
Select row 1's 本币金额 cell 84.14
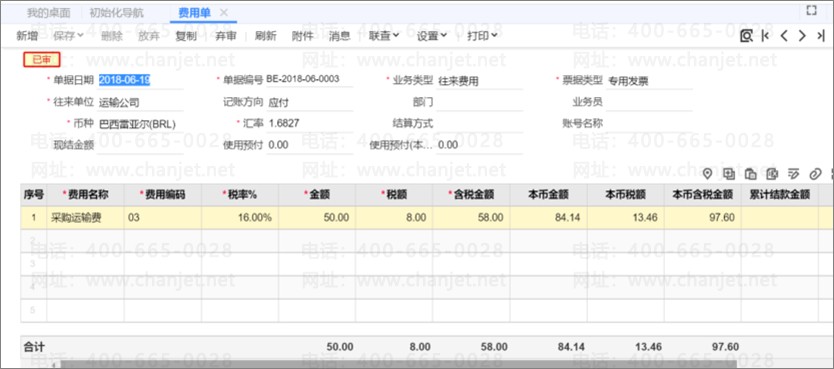pos(548,218)
